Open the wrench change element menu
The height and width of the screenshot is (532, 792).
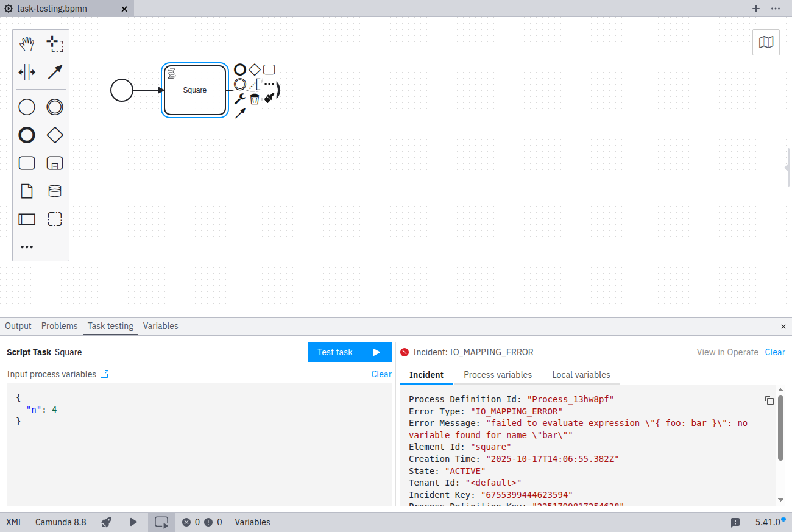tap(240, 99)
